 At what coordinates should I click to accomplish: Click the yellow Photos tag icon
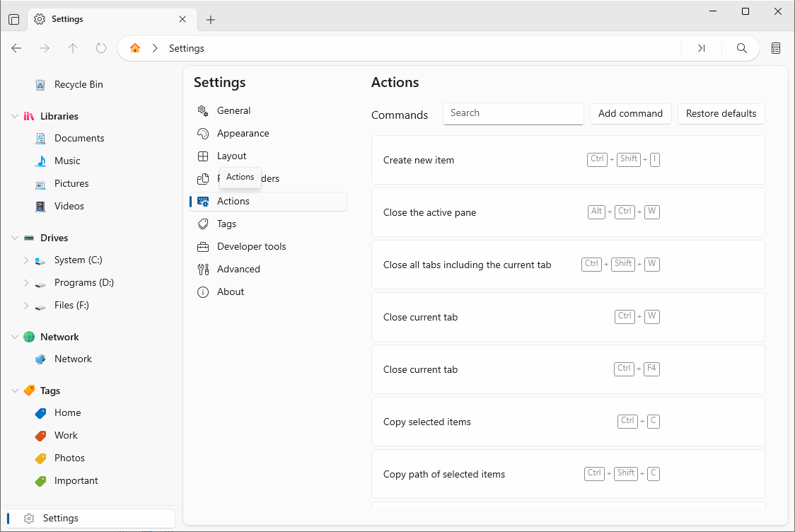(40, 458)
